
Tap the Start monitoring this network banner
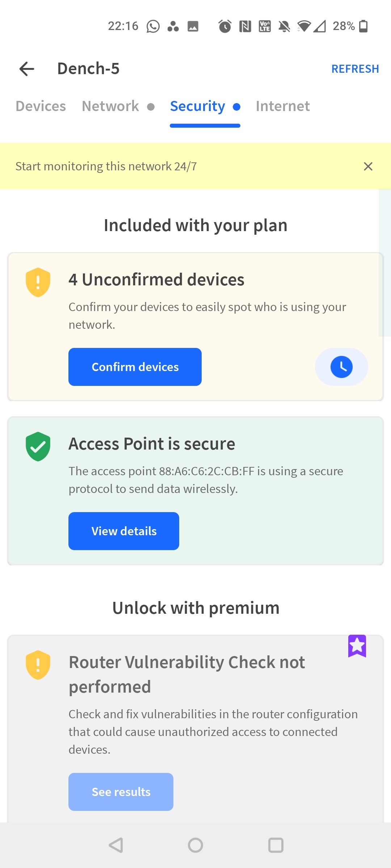[x=106, y=166]
